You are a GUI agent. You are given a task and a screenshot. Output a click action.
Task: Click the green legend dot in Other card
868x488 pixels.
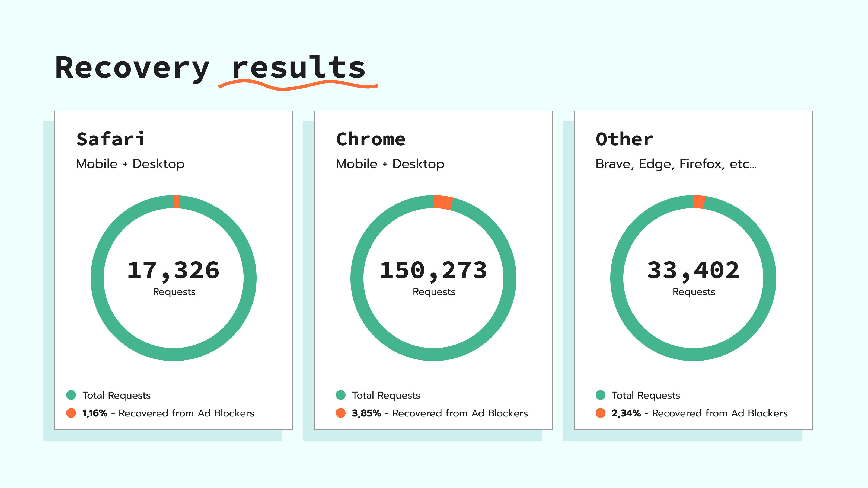tap(601, 395)
